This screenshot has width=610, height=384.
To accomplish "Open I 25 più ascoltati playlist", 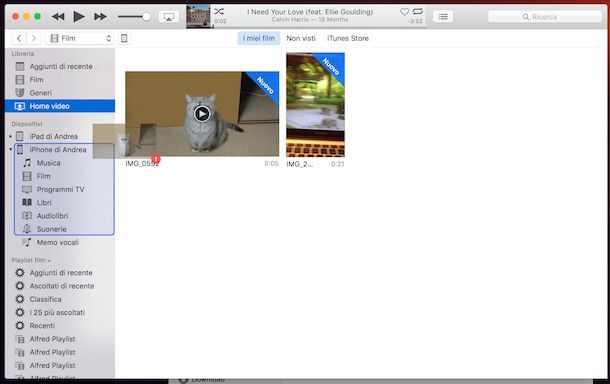I will click(x=60, y=312).
